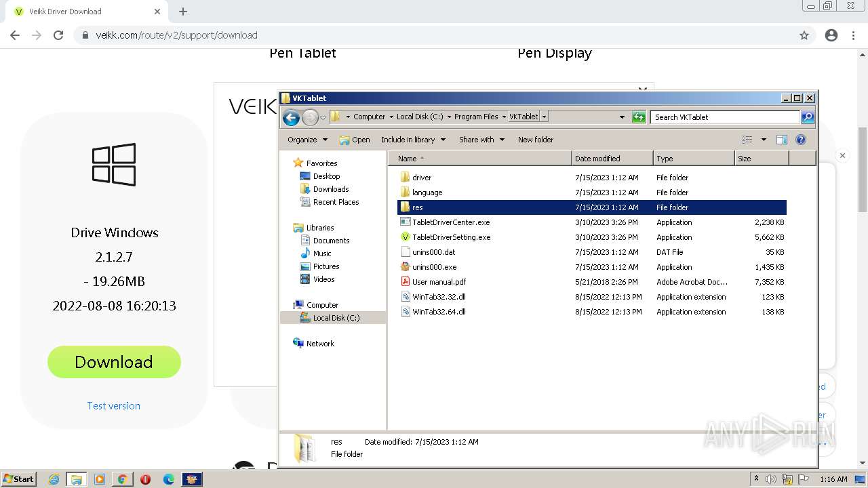Toggle the preview pane icon

pyautogui.click(x=782, y=140)
